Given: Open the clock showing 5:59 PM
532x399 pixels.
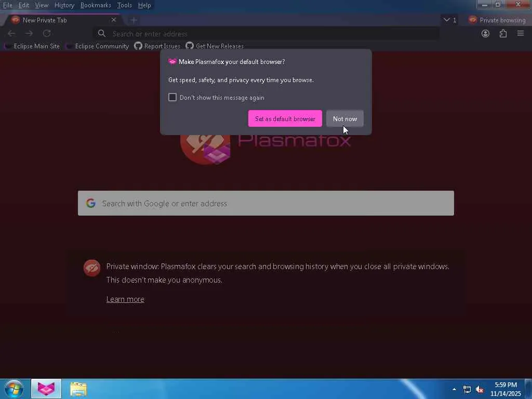Looking at the screenshot, I should tap(506, 389).
